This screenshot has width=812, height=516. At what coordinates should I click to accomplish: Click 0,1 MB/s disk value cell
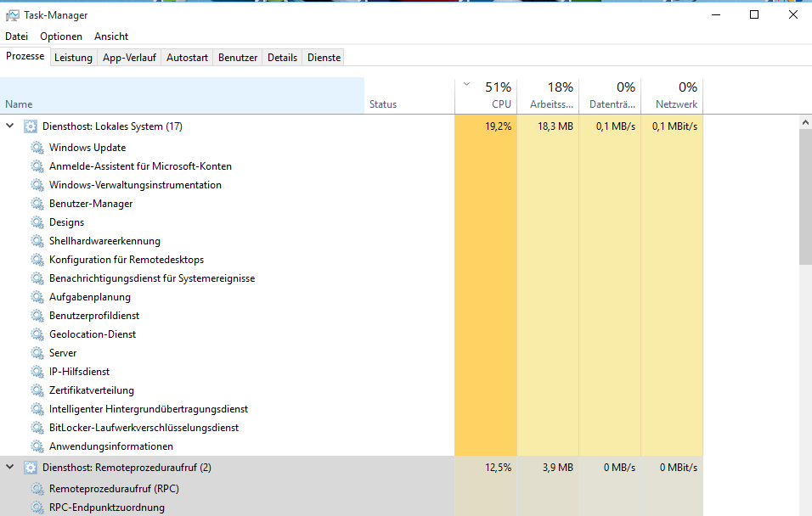coord(610,126)
